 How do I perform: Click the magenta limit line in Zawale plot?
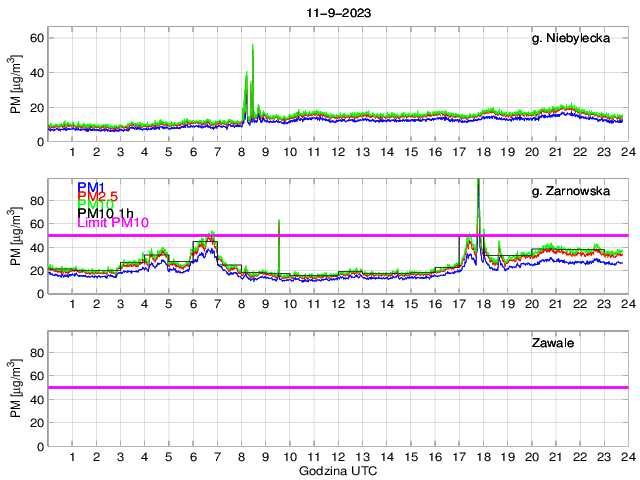(x=336, y=387)
